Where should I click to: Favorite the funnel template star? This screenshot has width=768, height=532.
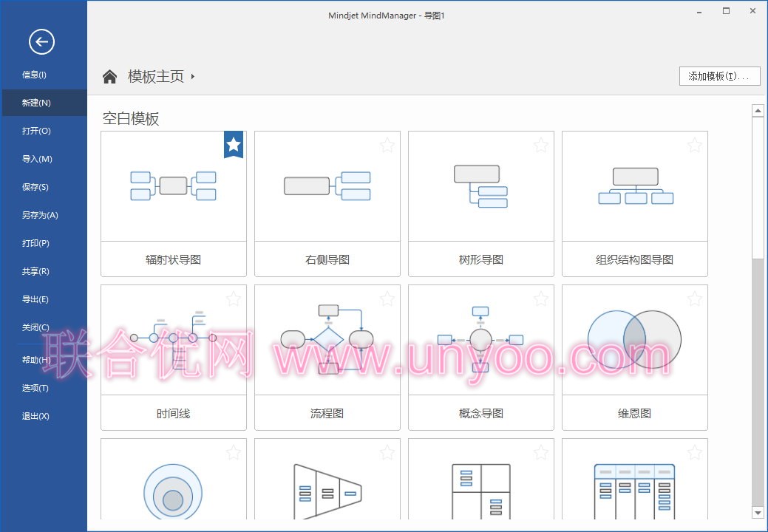[387, 452]
